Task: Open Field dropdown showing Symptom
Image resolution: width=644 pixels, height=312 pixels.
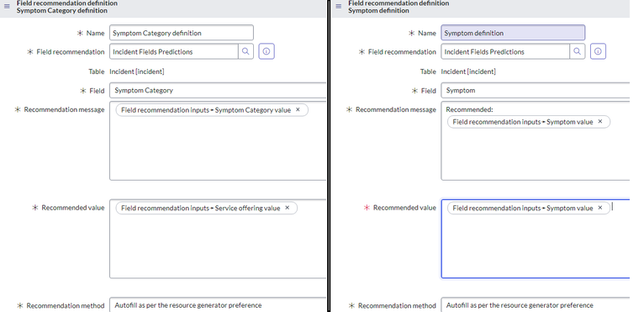Action: (536, 91)
